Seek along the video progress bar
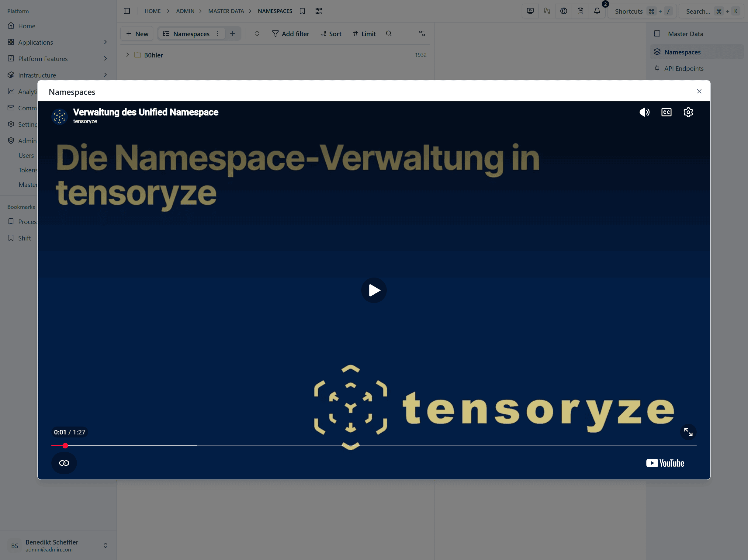This screenshot has height=560, width=748. coord(374,446)
